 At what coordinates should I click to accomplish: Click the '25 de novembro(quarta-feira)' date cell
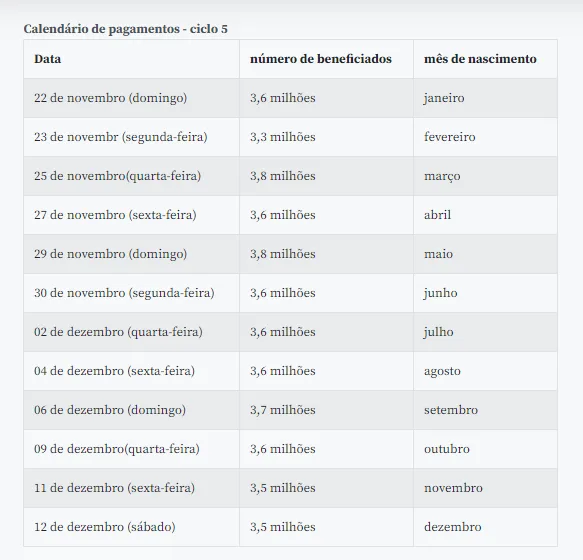pyautogui.click(x=132, y=176)
